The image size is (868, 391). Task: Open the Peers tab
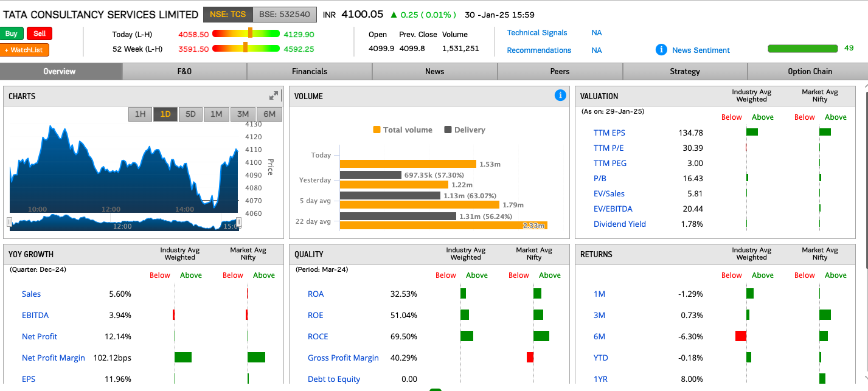point(560,71)
